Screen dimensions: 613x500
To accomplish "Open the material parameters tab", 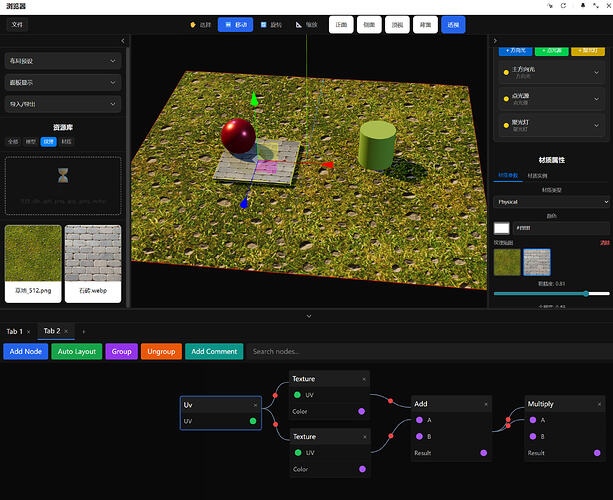I will [x=508, y=176].
